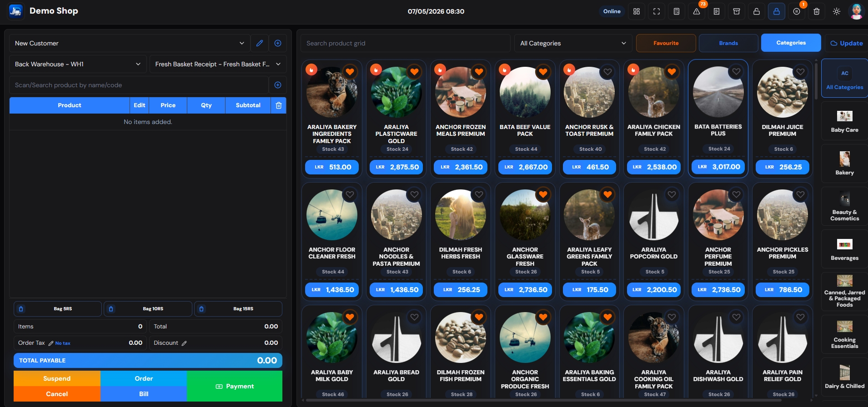This screenshot has width=868, height=407.
Task: Toggle the heart on Anchor Rusk & Toast Premium
Action: coord(607,71)
